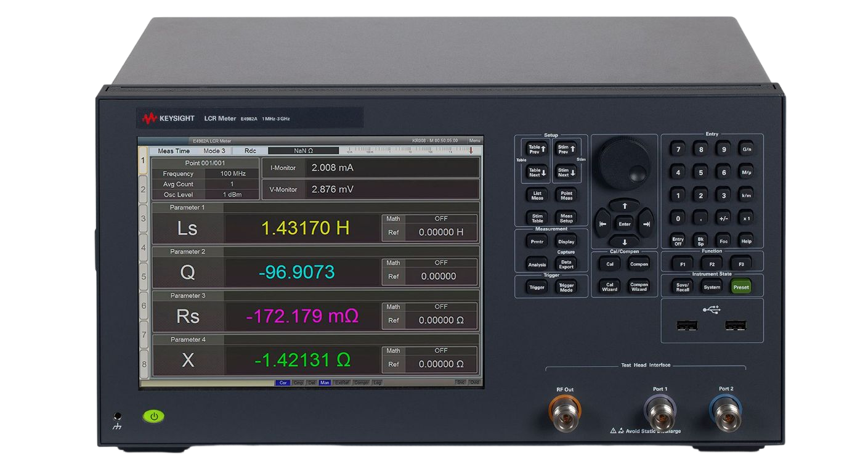Click the left front-panel USB port

(687, 325)
